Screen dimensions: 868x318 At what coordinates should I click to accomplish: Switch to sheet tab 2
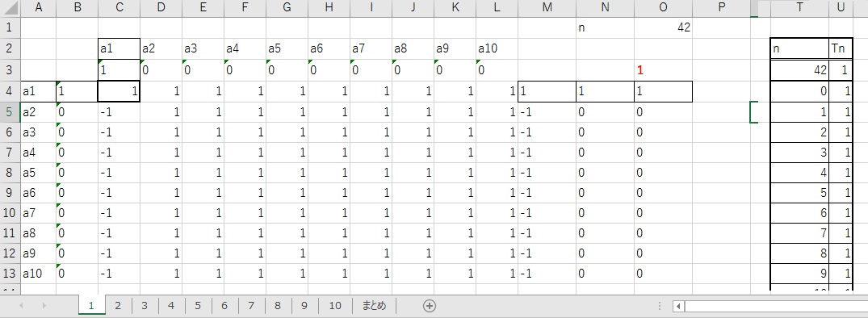(118, 306)
